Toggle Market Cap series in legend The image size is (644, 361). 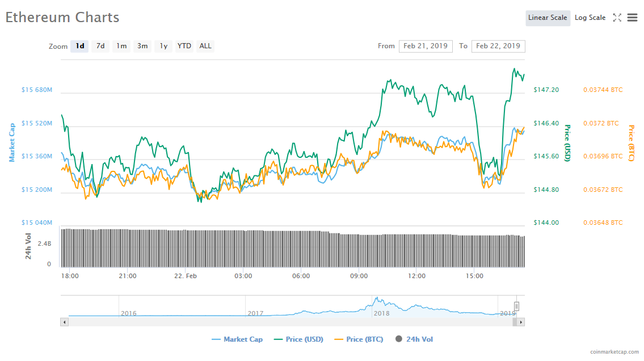(x=237, y=339)
